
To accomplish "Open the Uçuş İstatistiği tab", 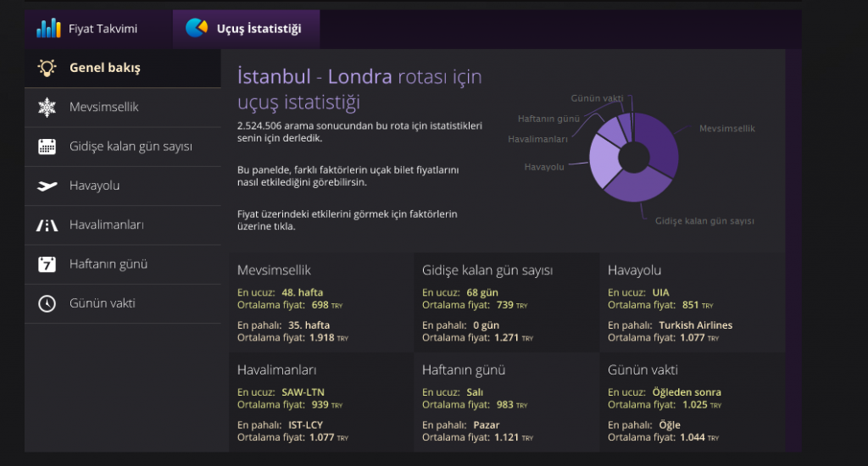I will (246, 29).
